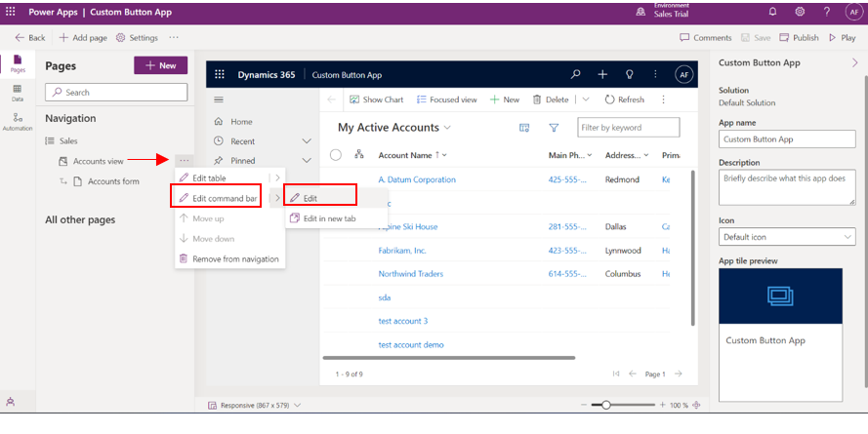Click the fit-to-screen icon next to 100 %
This screenshot has width=868, height=434.
pos(696,406)
